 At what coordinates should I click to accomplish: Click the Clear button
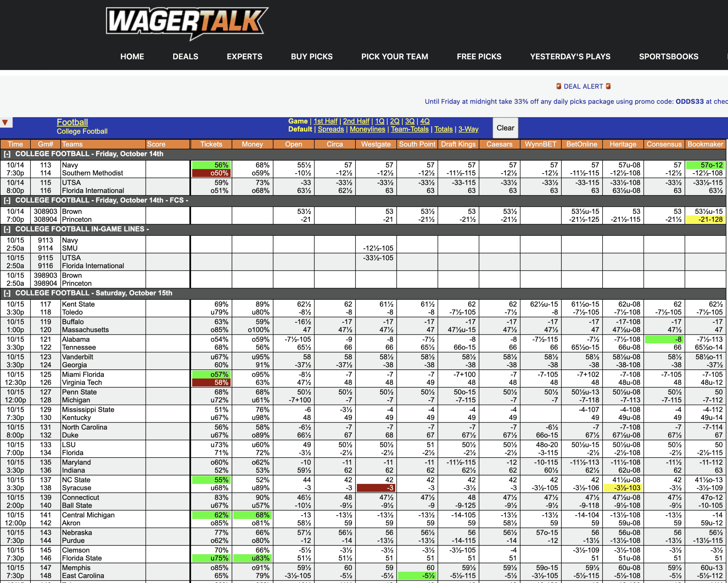[505, 128]
